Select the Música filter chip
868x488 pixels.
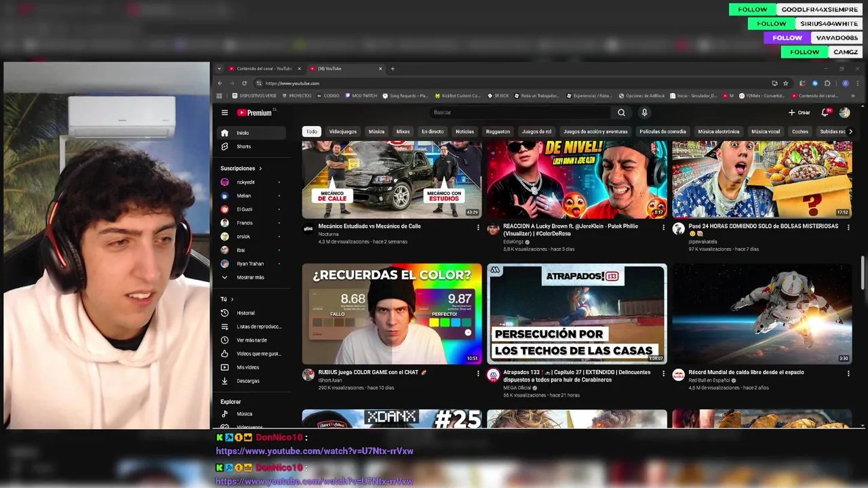click(376, 131)
